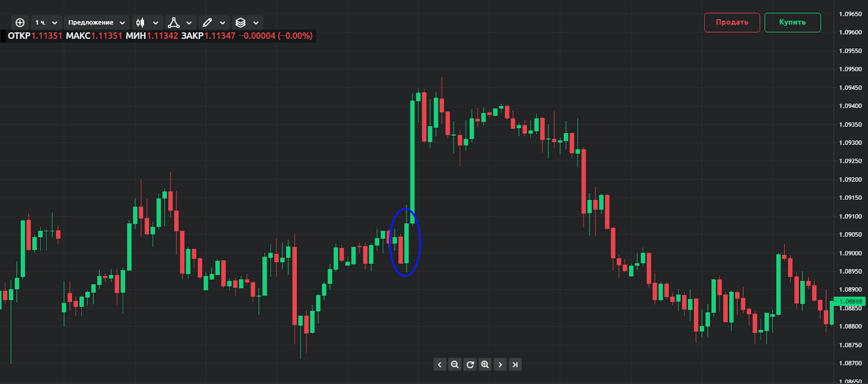Expand the chevron beside the layers icon
Image resolution: width=868 pixels, height=384 pixels.
(256, 23)
